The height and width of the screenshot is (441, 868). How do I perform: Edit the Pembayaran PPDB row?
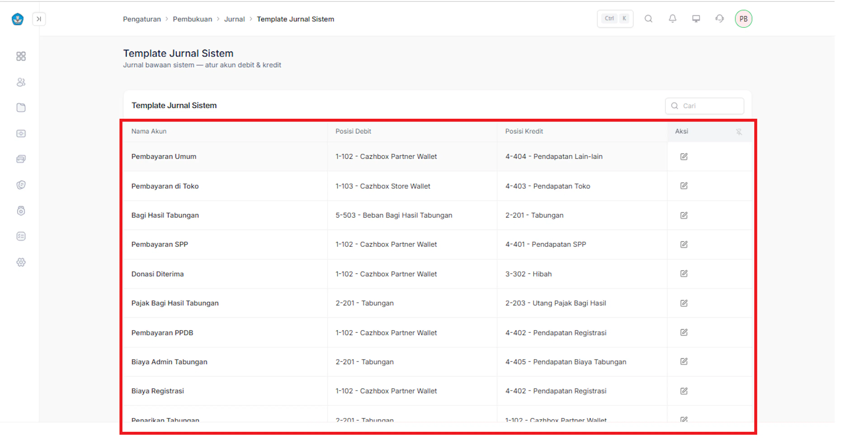(x=684, y=333)
